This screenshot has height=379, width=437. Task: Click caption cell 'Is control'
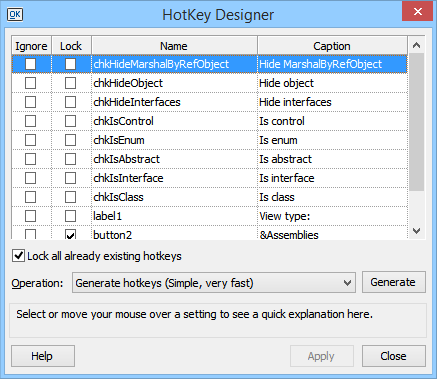point(332,121)
